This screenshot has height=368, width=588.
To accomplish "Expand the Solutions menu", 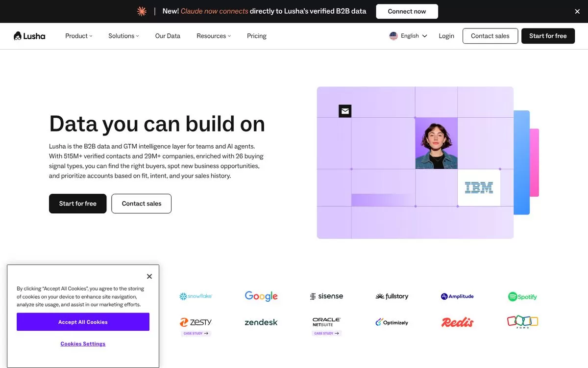I will tap(123, 36).
